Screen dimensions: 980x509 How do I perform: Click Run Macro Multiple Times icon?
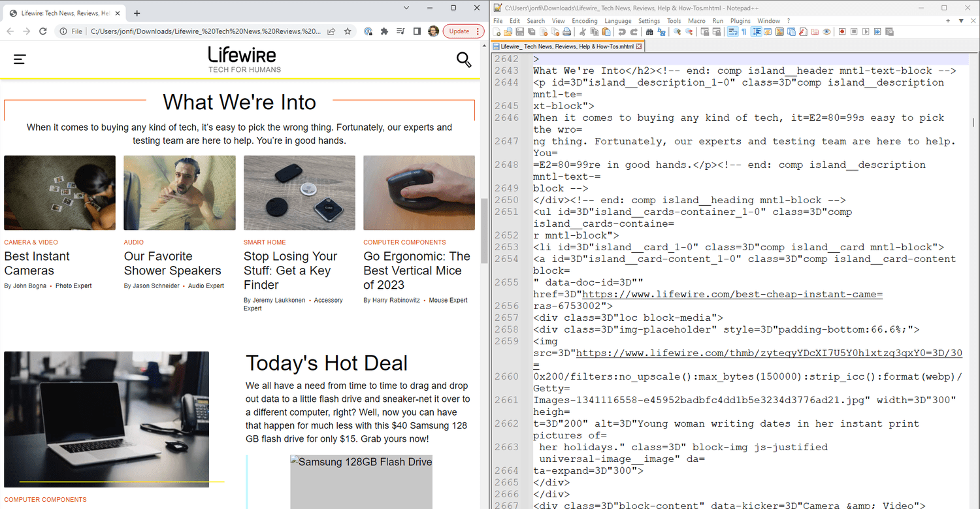pyautogui.click(x=877, y=31)
